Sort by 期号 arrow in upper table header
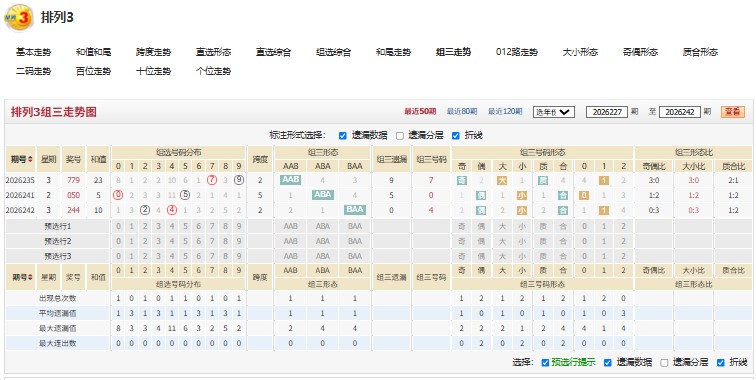 [x=31, y=159]
